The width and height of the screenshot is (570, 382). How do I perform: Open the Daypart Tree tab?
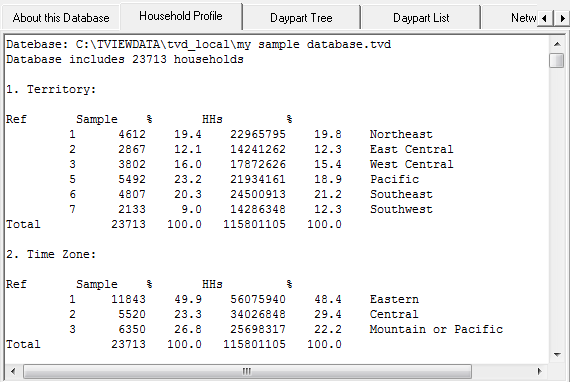point(301,18)
